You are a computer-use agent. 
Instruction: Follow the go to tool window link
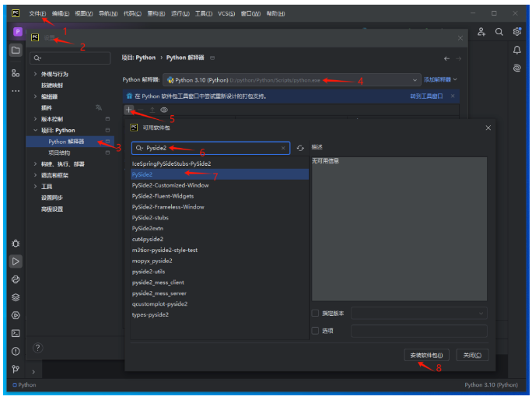[x=426, y=96]
